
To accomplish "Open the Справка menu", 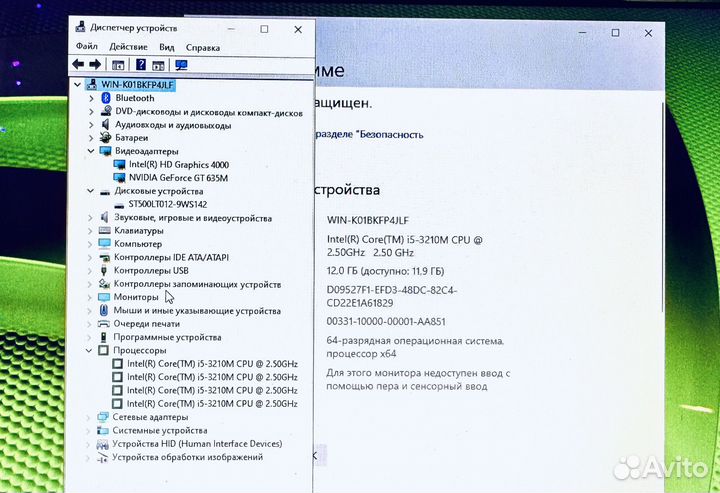I will click(202, 47).
